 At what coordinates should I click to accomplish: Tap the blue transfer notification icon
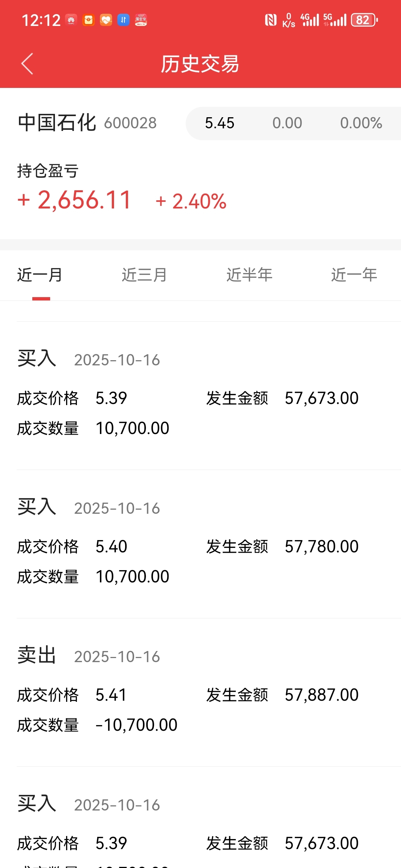tap(123, 20)
